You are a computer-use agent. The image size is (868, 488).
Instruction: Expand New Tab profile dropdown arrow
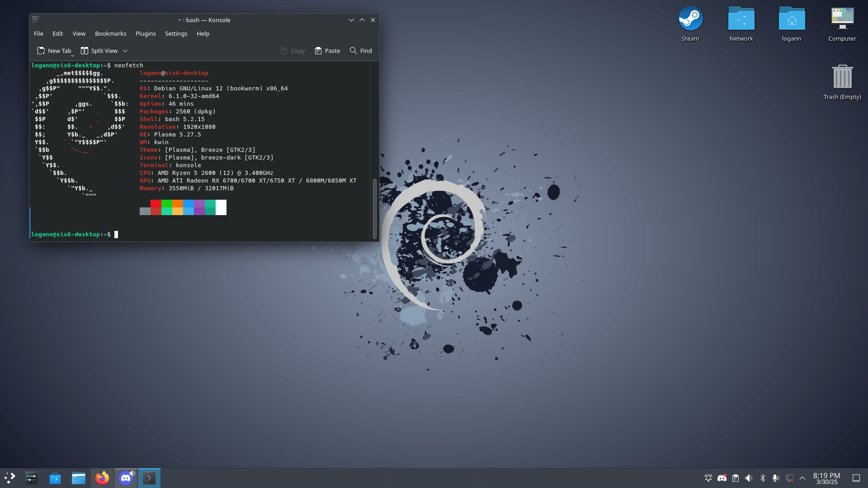click(72, 55)
